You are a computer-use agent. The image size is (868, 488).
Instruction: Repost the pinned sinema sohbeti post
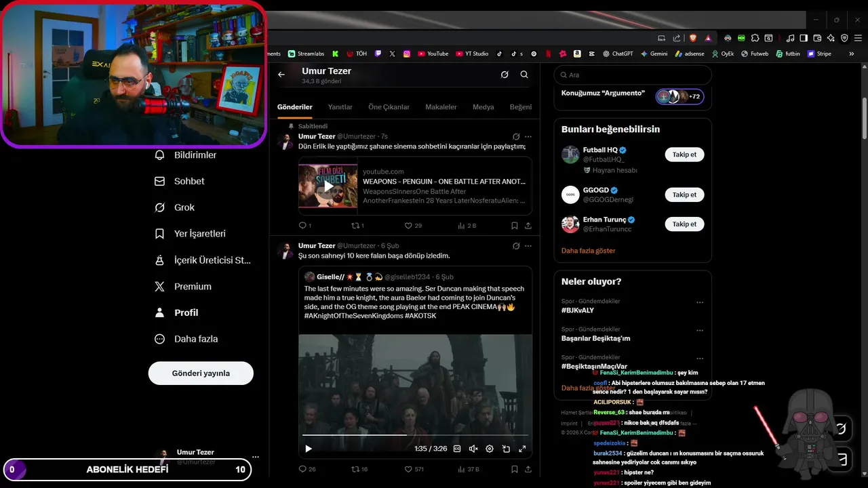357,226
